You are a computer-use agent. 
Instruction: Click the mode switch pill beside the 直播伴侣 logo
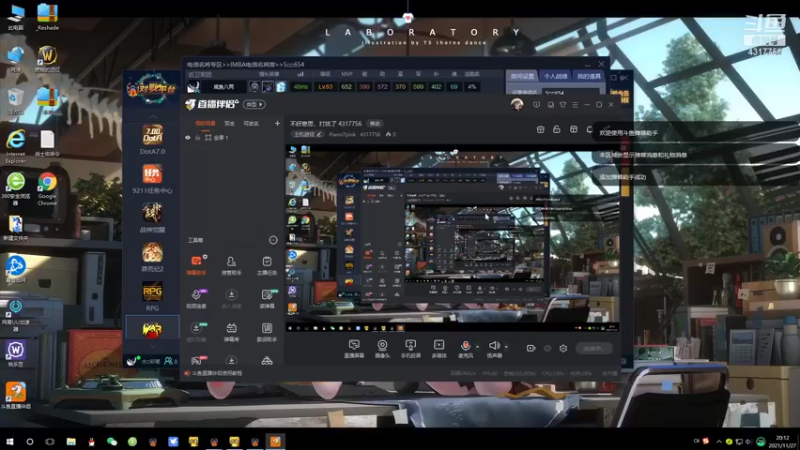[x=254, y=105]
